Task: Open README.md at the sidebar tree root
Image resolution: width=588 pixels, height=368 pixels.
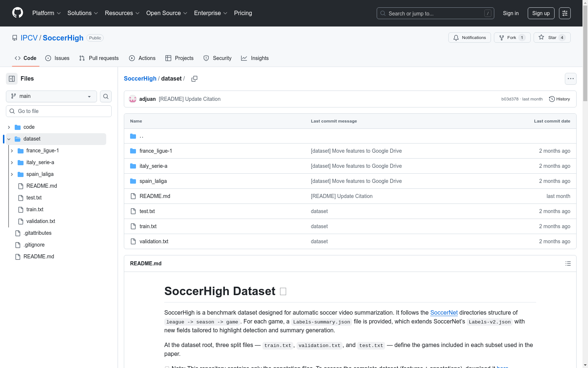Action: coord(39,257)
